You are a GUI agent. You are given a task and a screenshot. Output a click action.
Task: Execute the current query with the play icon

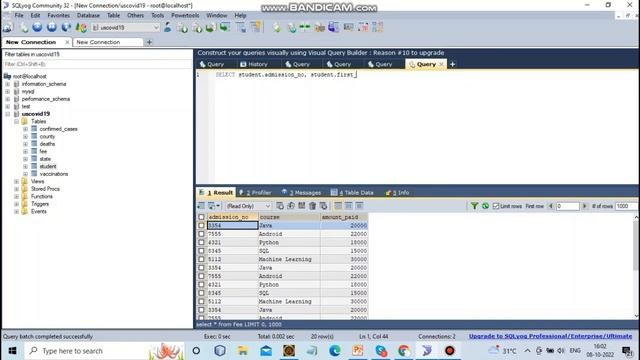37,27
